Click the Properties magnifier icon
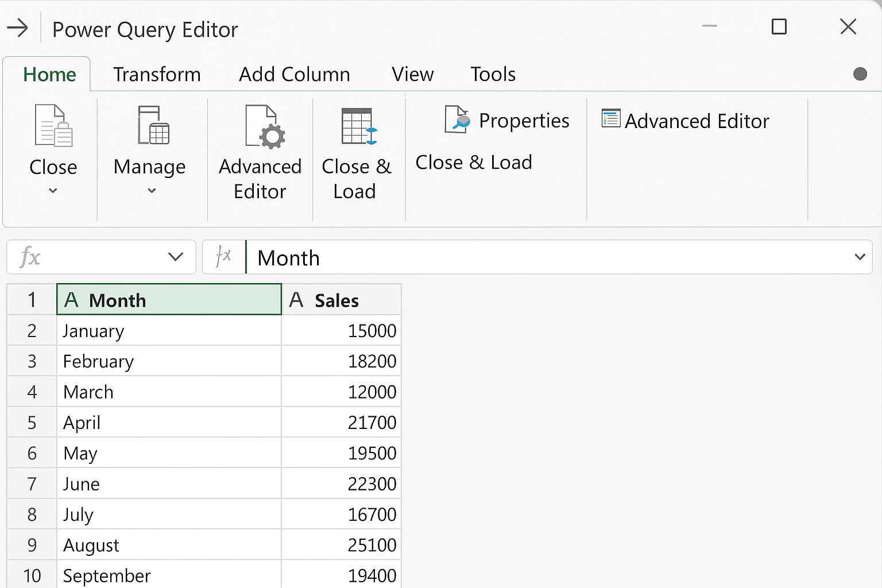 458,119
